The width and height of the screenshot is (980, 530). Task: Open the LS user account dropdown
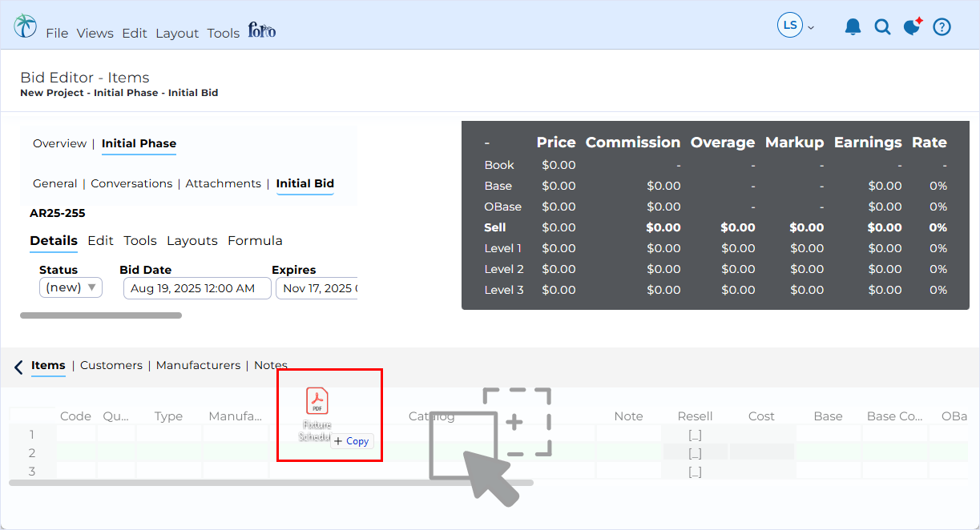795,25
